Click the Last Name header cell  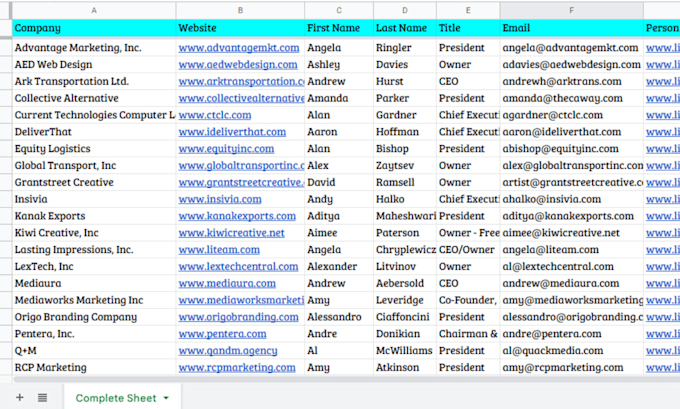click(x=405, y=28)
